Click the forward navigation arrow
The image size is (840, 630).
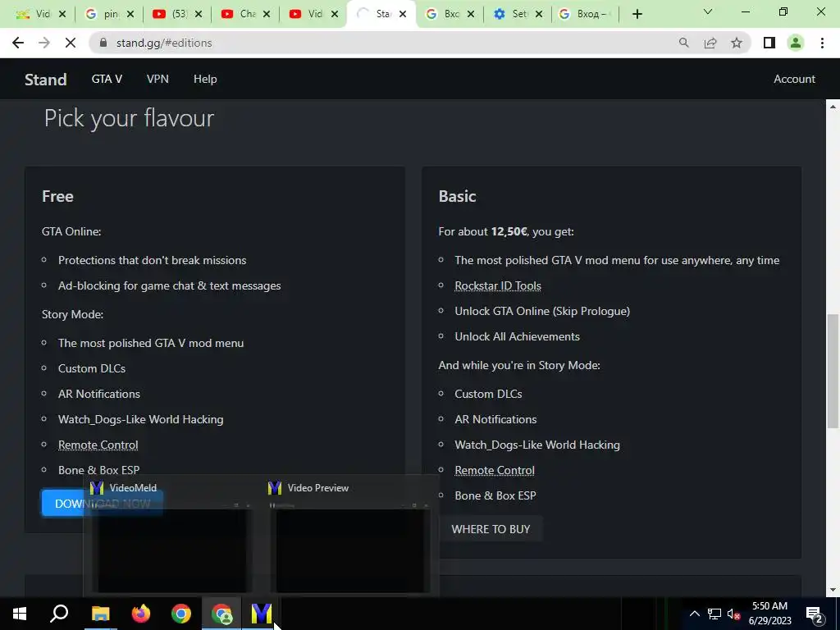point(44,43)
